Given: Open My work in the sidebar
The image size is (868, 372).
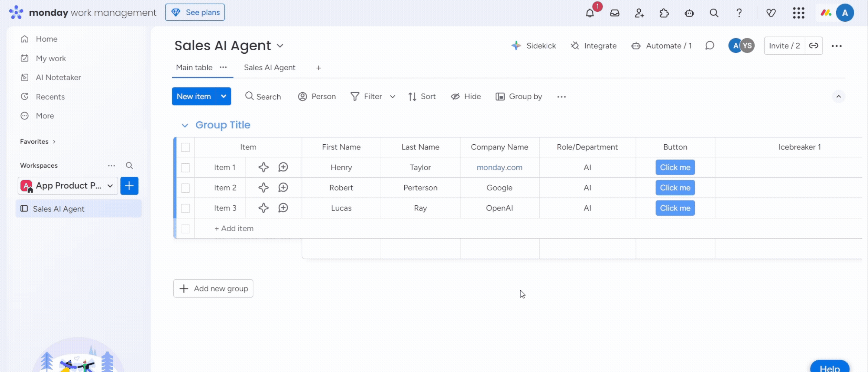Looking at the screenshot, I should click(x=51, y=58).
